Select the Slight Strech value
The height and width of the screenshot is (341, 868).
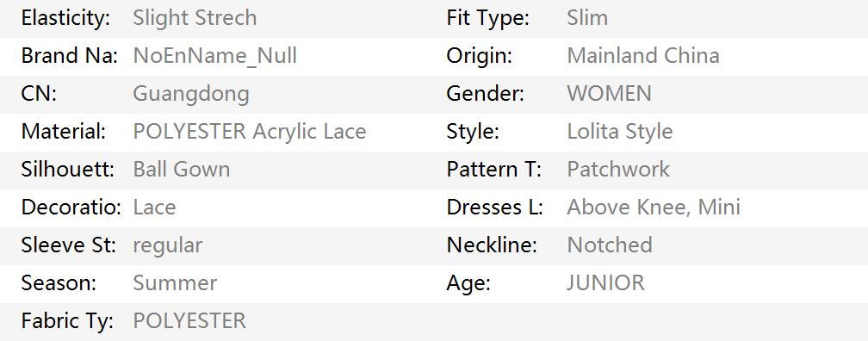click(x=195, y=18)
